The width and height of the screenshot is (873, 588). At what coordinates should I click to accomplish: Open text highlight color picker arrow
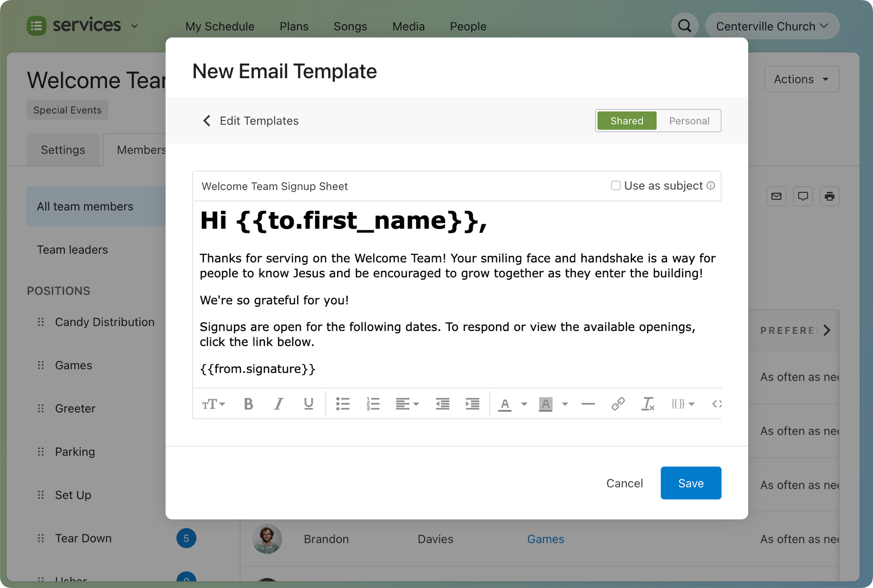pos(565,404)
